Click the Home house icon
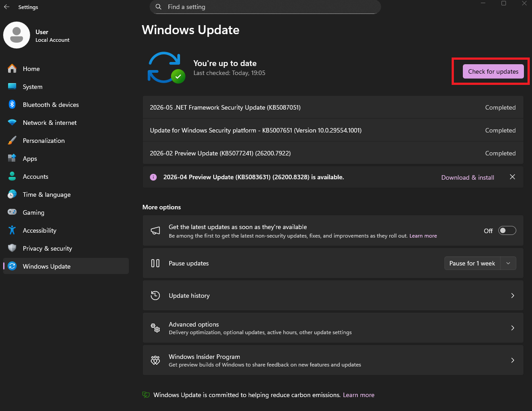532x411 pixels. pyautogui.click(x=12, y=69)
